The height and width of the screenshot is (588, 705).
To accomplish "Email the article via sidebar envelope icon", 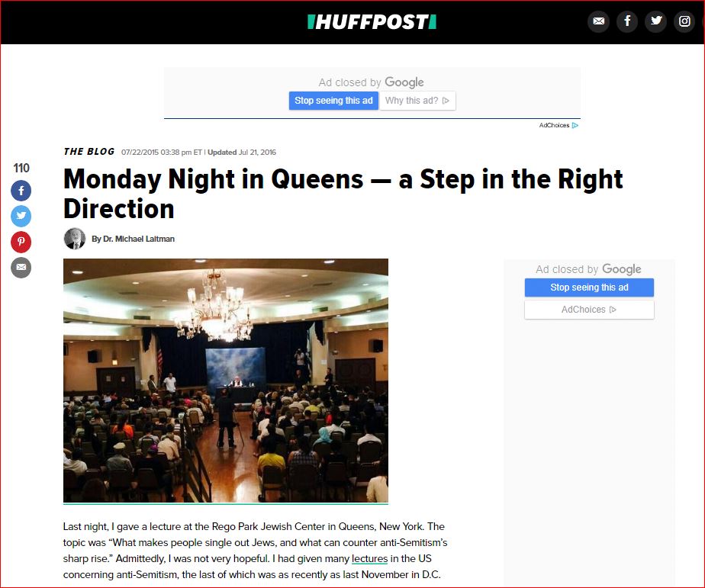I will [21, 268].
